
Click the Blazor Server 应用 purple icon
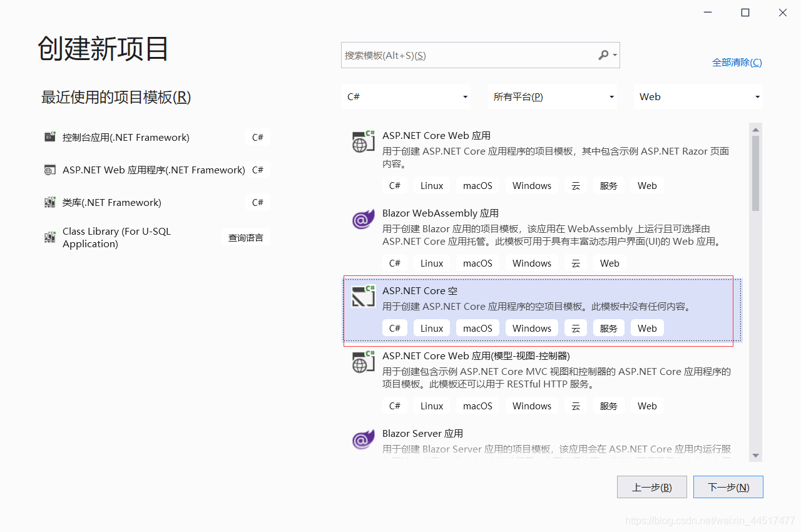point(363,439)
